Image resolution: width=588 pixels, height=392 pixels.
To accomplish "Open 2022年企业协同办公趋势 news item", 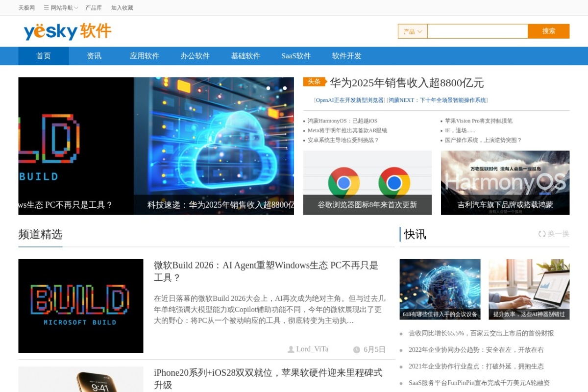I will tap(476, 350).
